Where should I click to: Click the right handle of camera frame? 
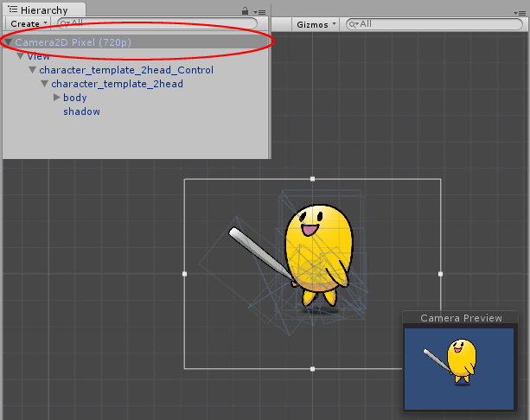tap(440, 274)
